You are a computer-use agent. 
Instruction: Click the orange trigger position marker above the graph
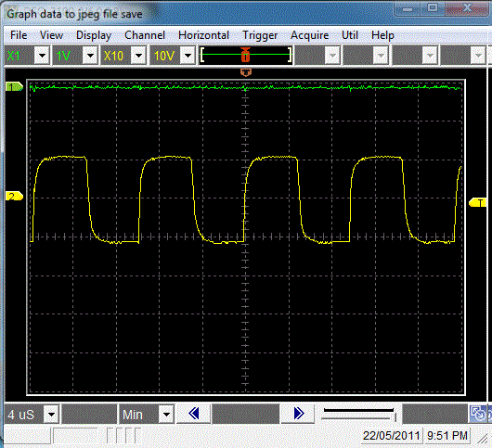click(x=246, y=72)
